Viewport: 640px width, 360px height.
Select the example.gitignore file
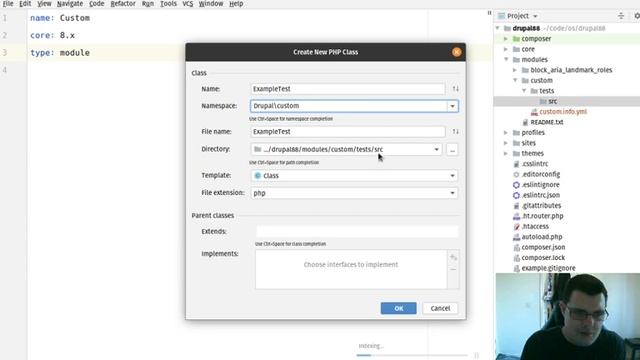point(548,268)
